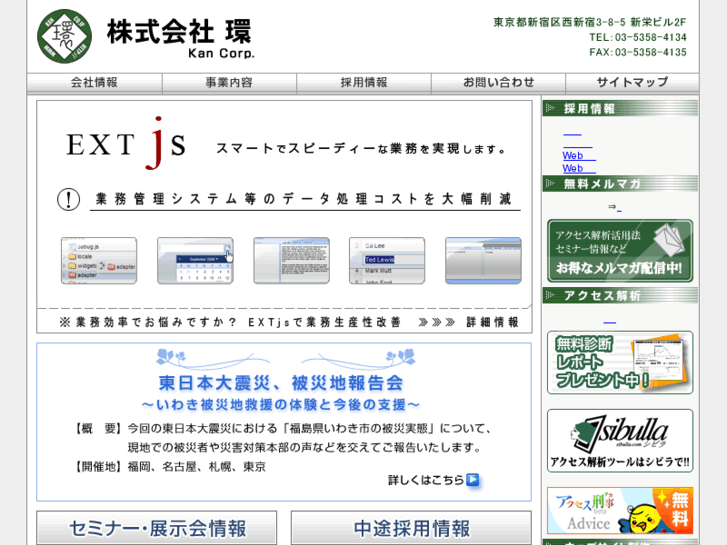Click the 株式会社 環 company name

point(179,32)
